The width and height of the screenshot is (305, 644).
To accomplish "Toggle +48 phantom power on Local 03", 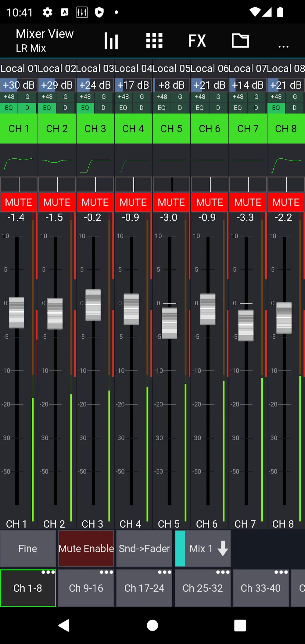I will click(x=85, y=97).
